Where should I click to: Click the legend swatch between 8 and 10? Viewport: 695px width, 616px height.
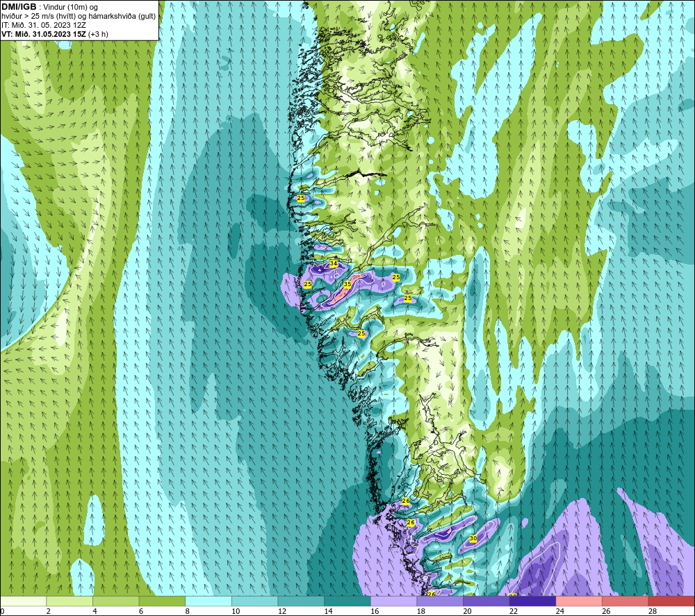[208, 601]
